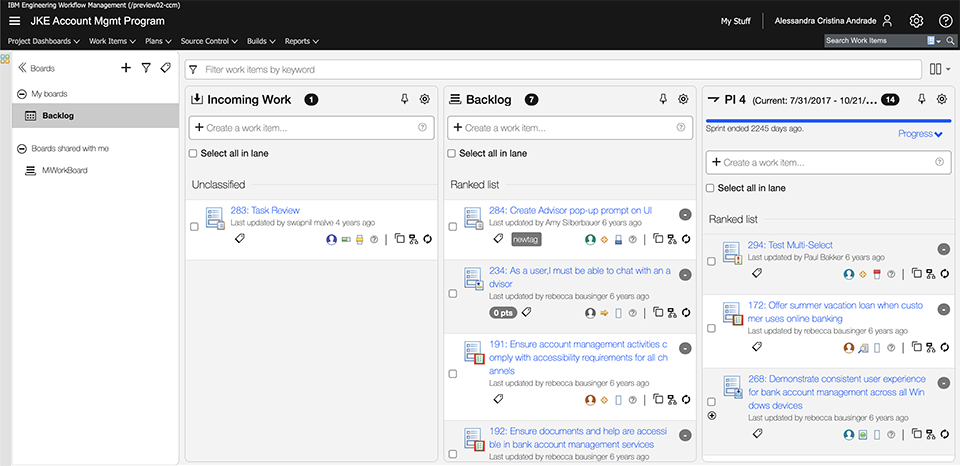
Task: Open Backlog lane settings gear
Action: pyautogui.click(x=683, y=99)
